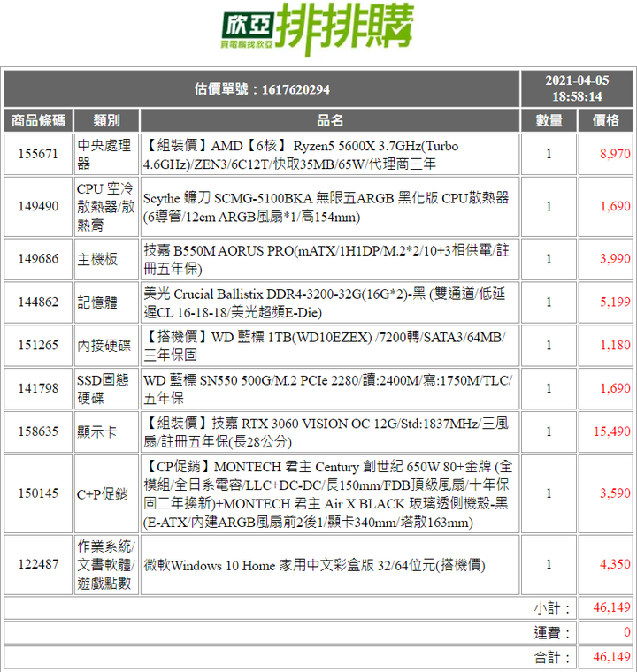
Task: Click the 類別 column header
Action: [106, 120]
